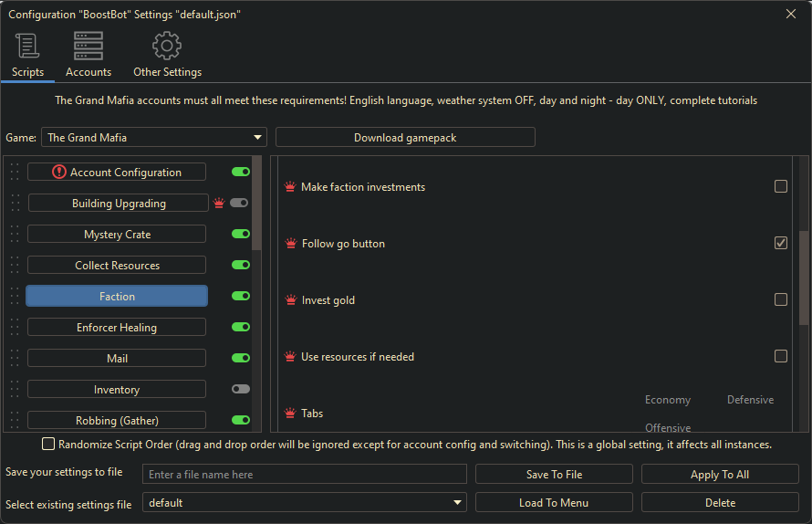Check the Randomize Script Order checkbox

pos(48,445)
